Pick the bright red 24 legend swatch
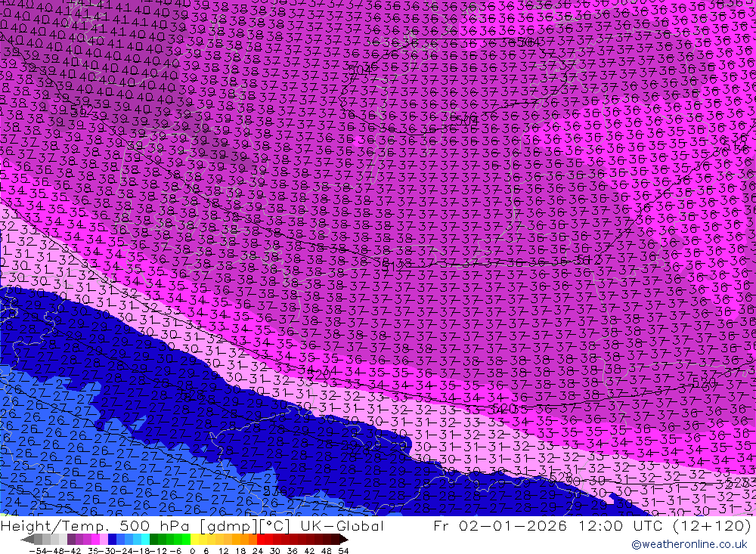The width and height of the screenshot is (756, 554). click(261, 540)
